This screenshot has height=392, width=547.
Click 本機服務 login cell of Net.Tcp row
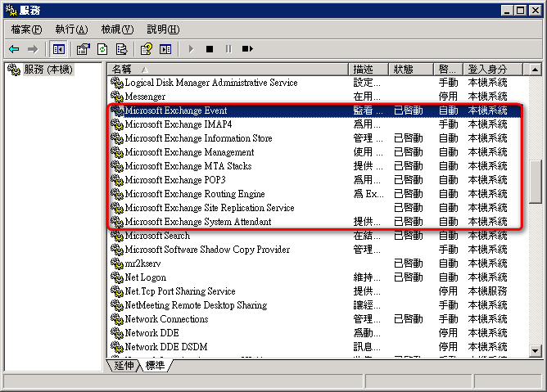(487, 291)
